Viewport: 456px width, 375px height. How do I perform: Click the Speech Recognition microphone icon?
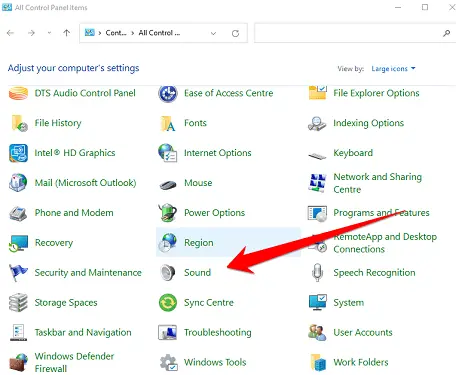tap(317, 272)
